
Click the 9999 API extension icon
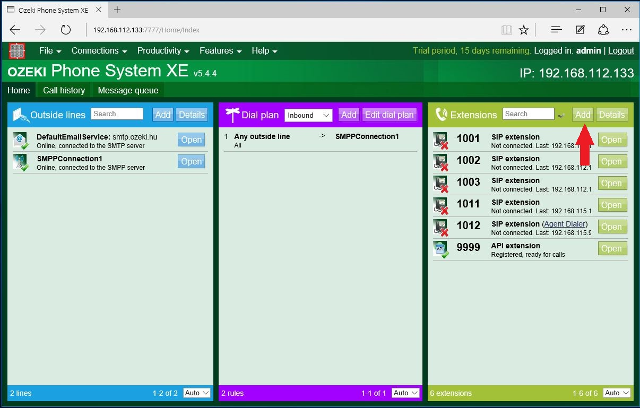pos(441,249)
